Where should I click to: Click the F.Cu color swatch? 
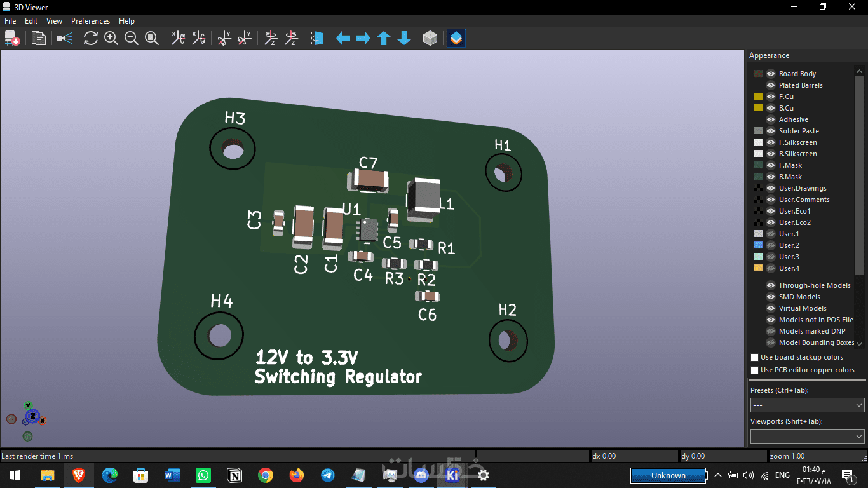(757, 97)
